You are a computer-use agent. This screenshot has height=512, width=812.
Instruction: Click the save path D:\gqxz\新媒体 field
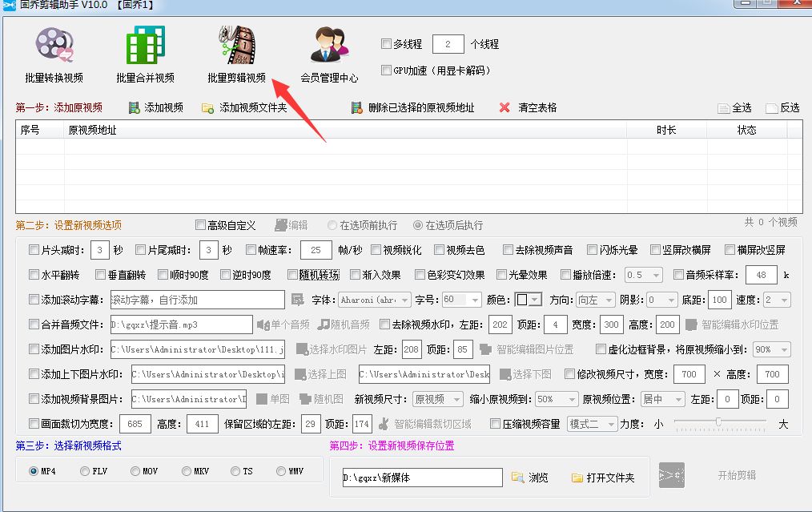coord(422,478)
